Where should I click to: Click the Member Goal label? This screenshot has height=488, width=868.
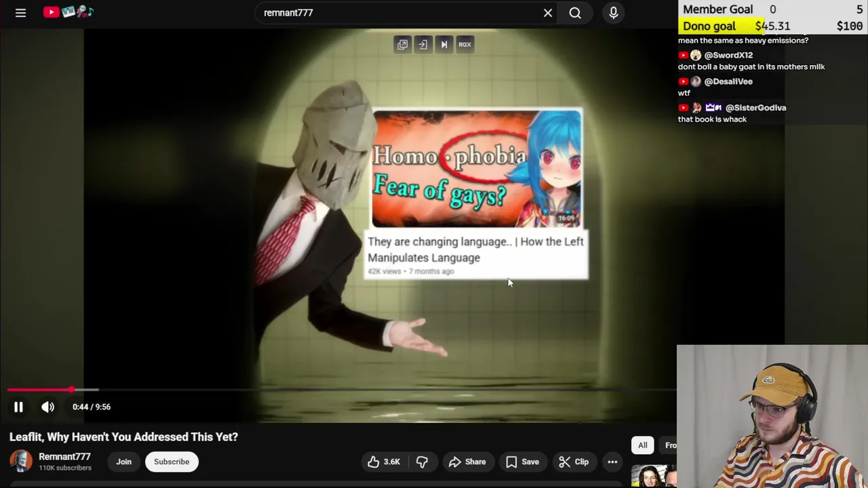coord(718,9)
